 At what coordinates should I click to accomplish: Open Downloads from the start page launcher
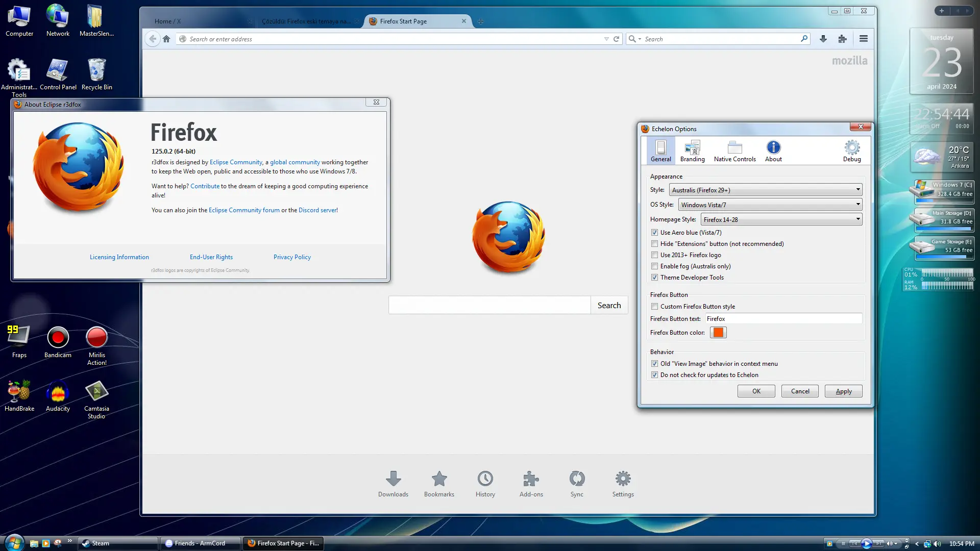point(393,484)
